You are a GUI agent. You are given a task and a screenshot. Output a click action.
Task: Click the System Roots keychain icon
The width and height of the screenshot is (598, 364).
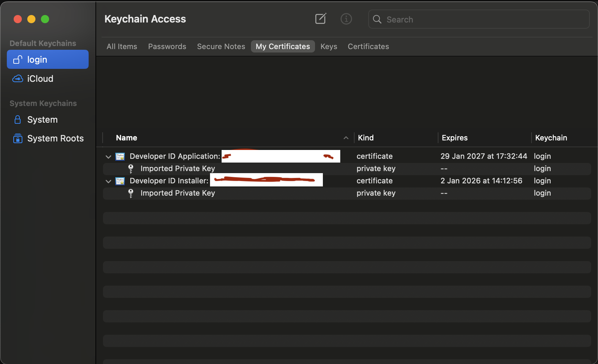click(18, 138)
